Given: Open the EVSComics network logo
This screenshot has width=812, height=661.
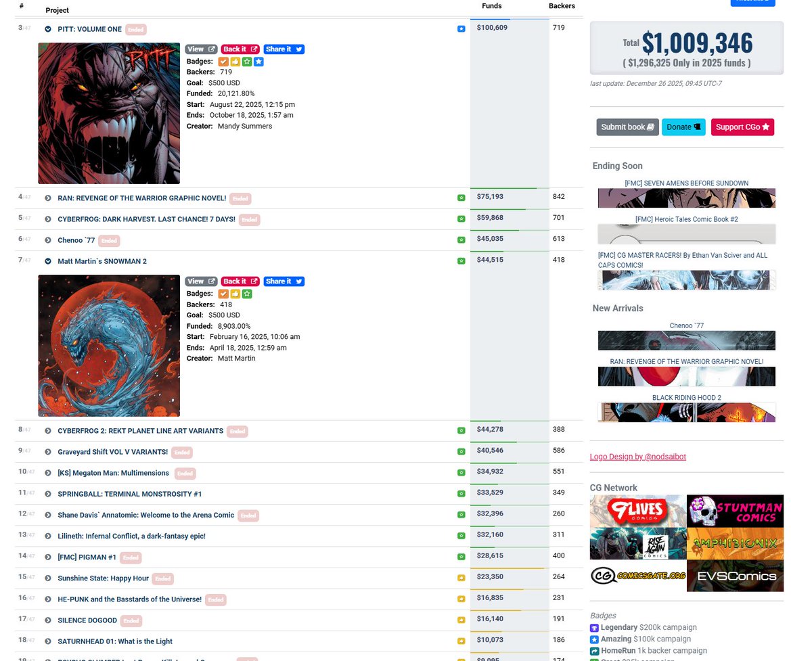Looking at the screenshot, I should click(736, 576).
